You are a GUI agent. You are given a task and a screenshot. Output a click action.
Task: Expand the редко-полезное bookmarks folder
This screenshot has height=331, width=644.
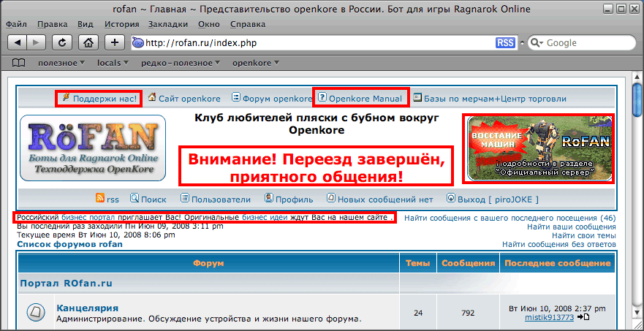(182, 64)
